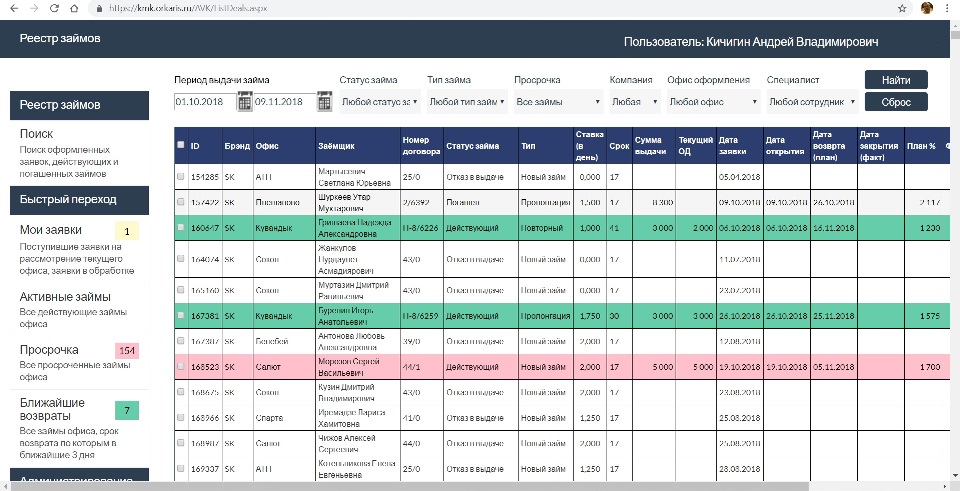
Task: Open Ближайшие возвраты in sidebar
Action: click(52, 409)
